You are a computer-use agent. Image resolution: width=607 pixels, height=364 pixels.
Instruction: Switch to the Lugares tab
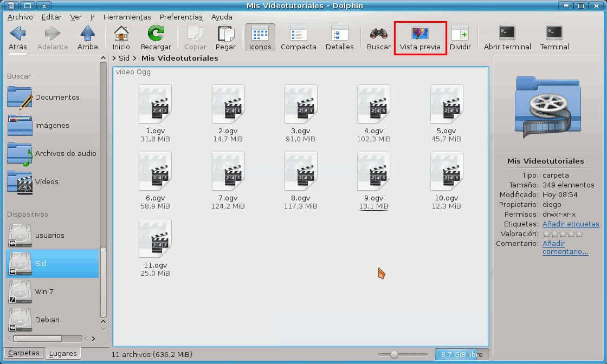point(63,353)
